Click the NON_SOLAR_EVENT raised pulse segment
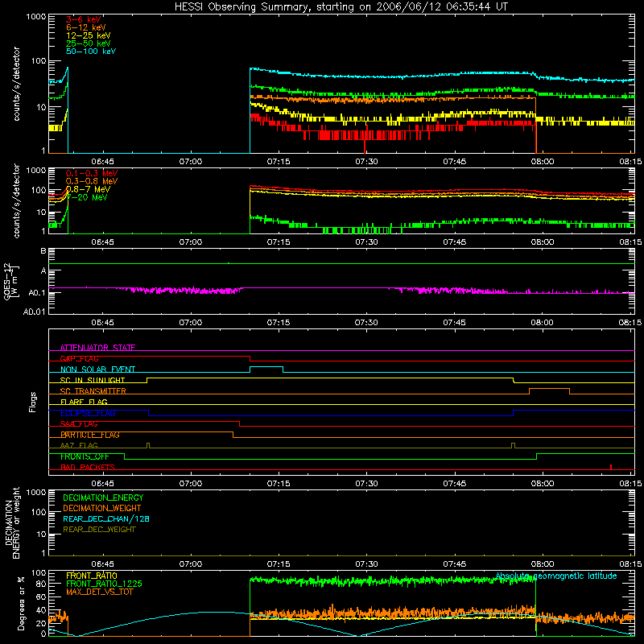The height and width of the screenshot is (644, 644). [266, 367]
